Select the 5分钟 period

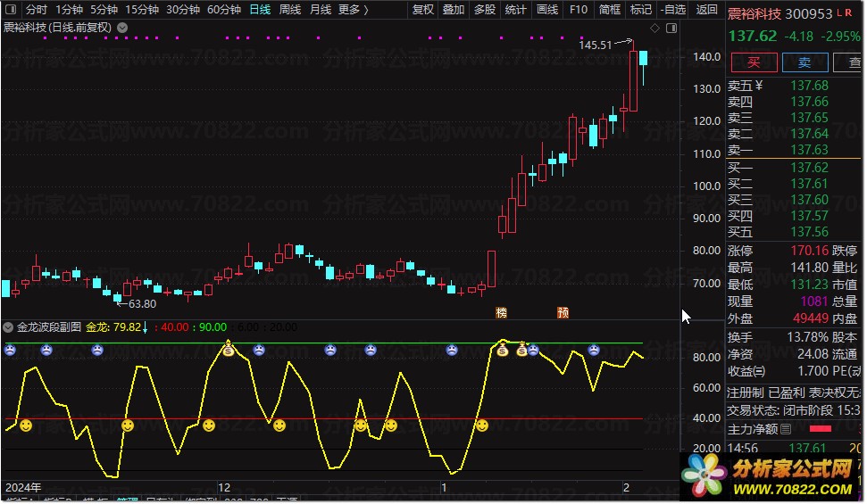[104, 10]
